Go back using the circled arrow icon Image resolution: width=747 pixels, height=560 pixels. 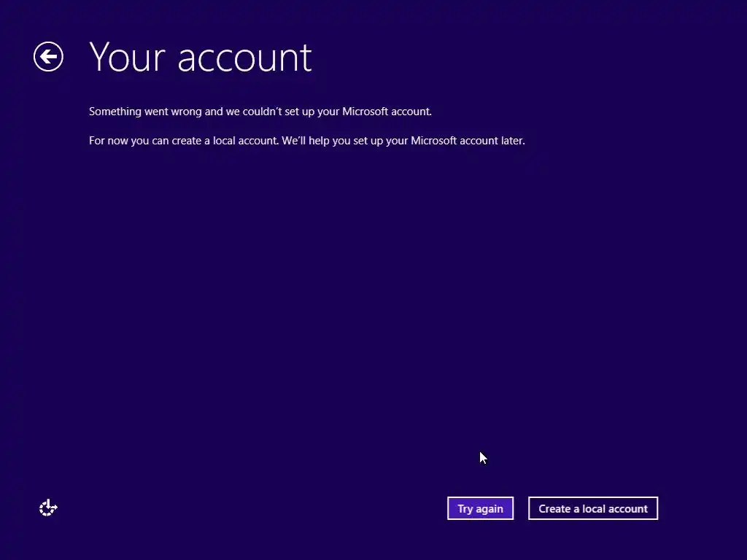48,57
